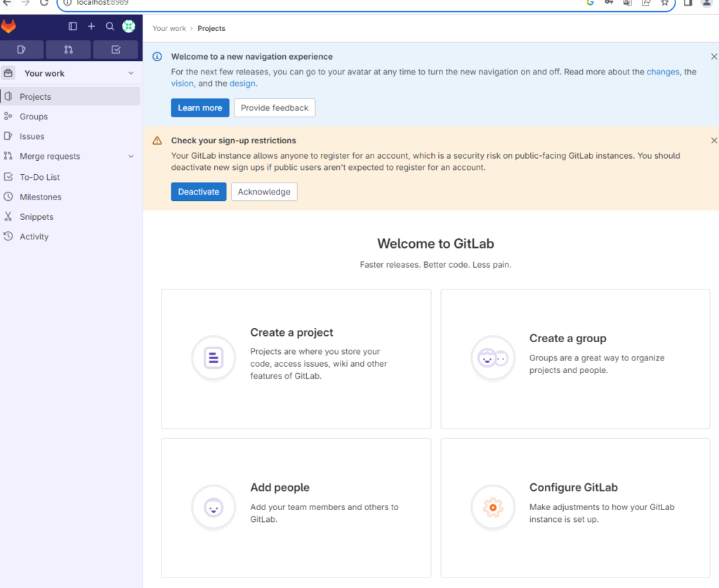Open Milestones in the sidebar
The width and height of the screenshot is (719, 588).
point(40,197)
